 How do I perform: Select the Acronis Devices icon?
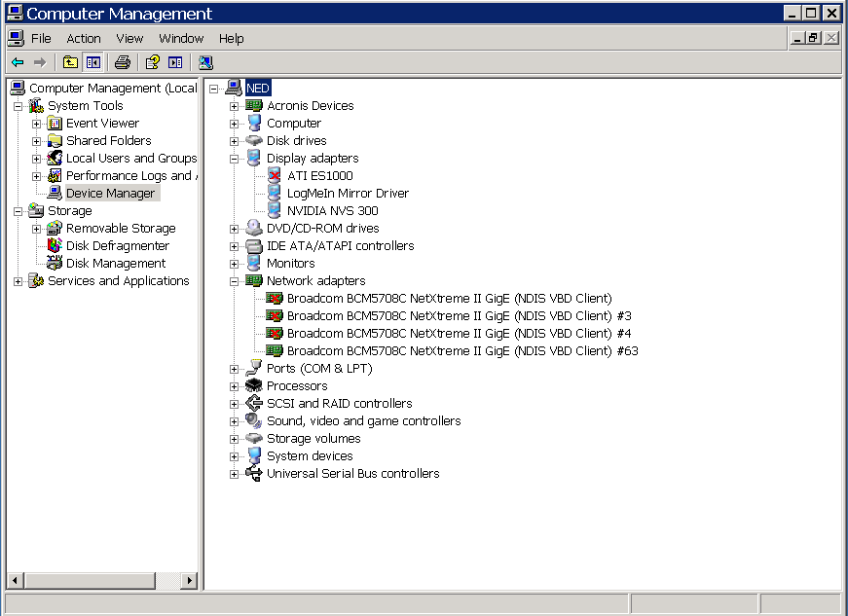tap(254, 106)
